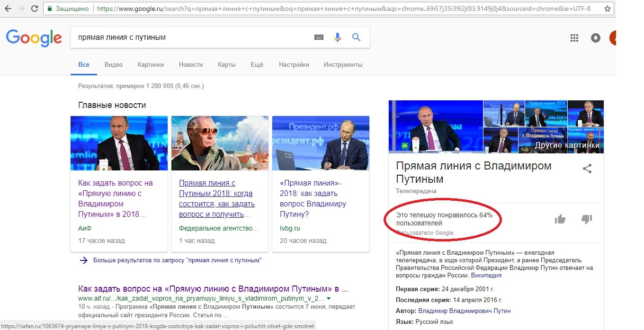
Task: Dislike the TV show with thumbs down
Action: click(x=587, y=219)
